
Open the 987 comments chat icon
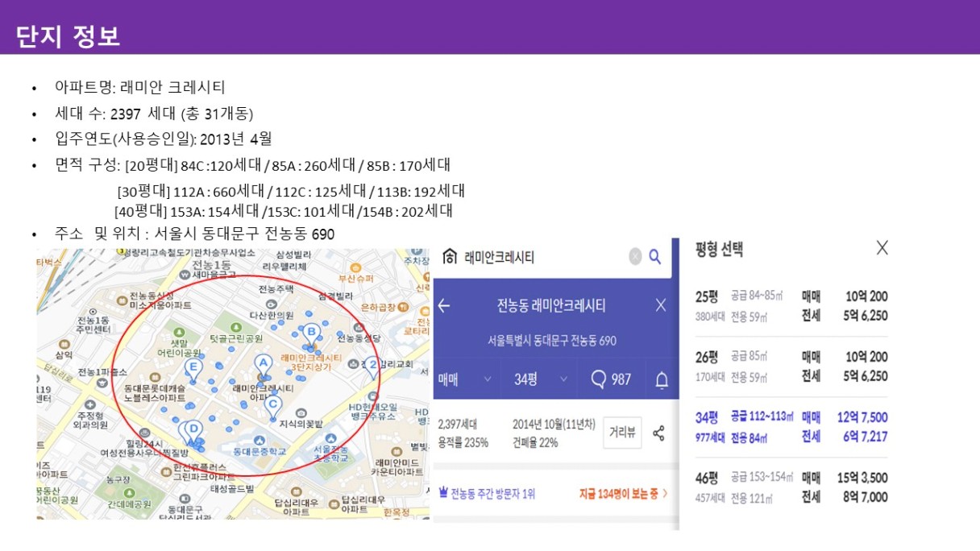coord(598,379)
